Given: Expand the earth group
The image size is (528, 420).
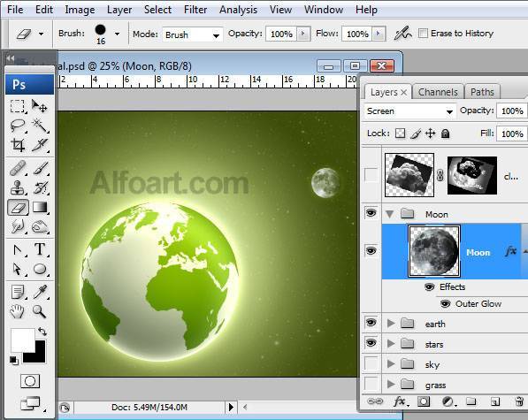Looking at the screenshot, I should (x=391, y=324).
